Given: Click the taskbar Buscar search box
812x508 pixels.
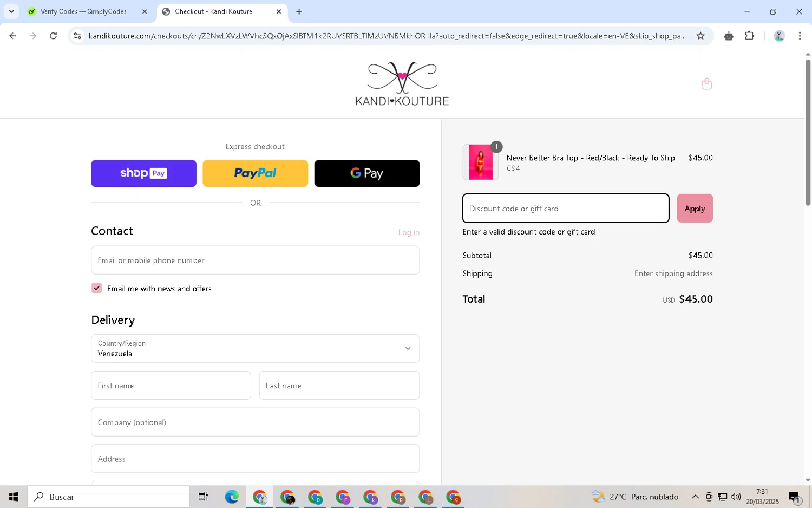Looking at the screenshot, I should tap(108, 497).
